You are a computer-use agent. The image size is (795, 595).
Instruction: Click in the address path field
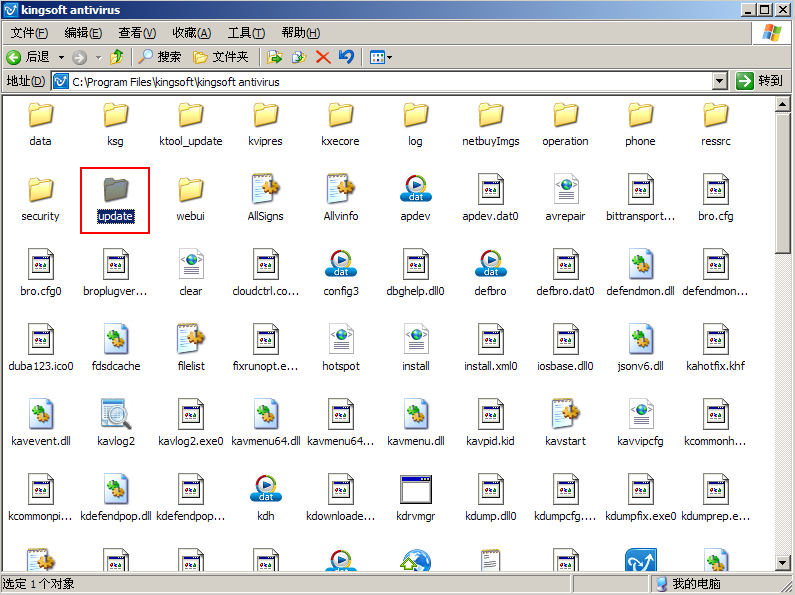(383, 81)
